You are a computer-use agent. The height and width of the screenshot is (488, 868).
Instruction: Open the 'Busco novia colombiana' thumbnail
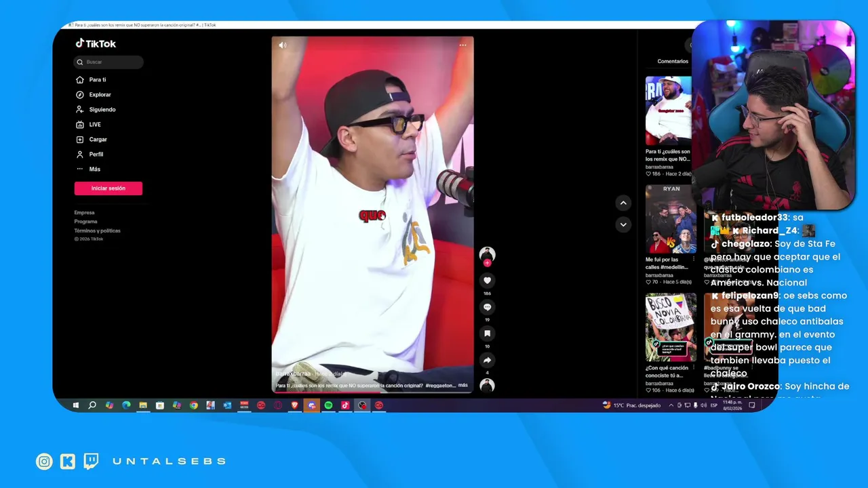pyautogui.click(x=671, y=327)
